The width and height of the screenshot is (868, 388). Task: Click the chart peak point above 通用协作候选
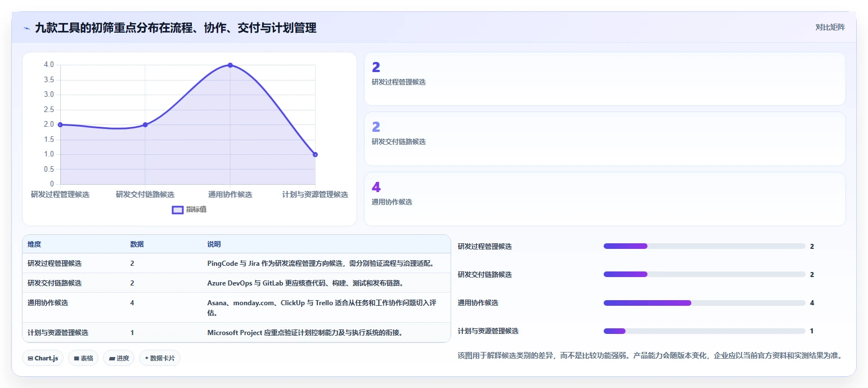pos(230,65)
